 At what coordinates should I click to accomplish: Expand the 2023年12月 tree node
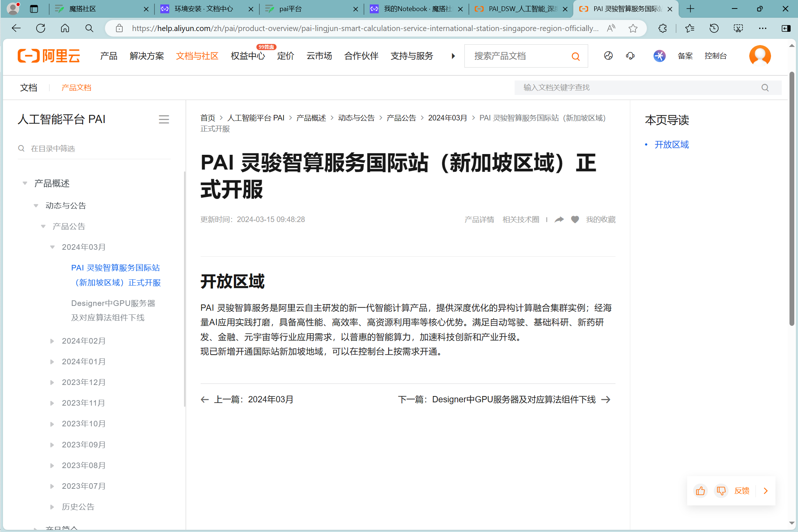tap(52, 382)
